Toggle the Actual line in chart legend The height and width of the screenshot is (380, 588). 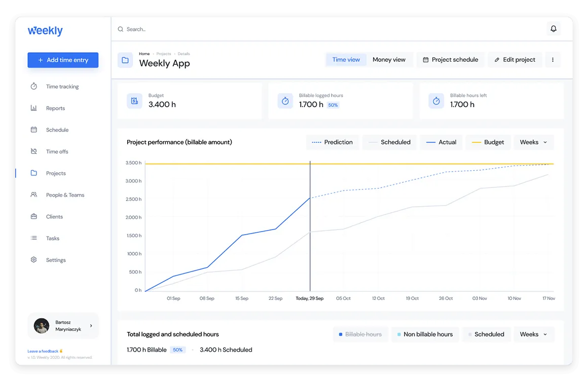pos(441,142)
